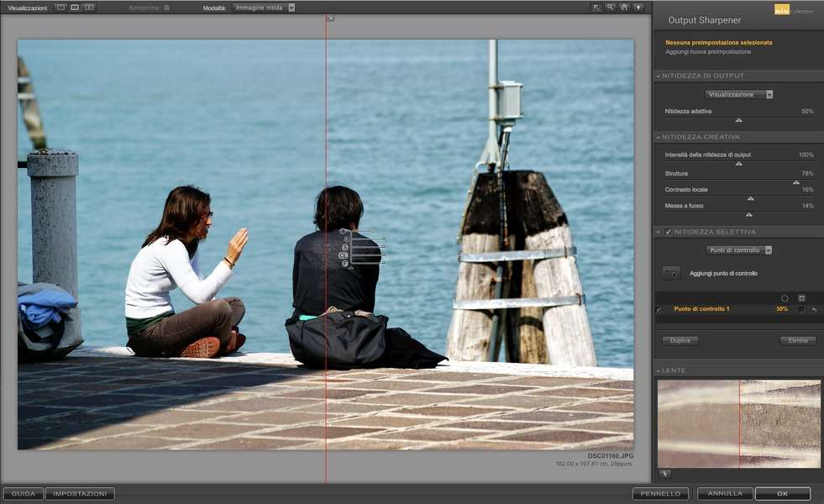Uncheck the Punto di controllo 1 checkbox
This screenshot has height=504, width=824.
(659, 309)
